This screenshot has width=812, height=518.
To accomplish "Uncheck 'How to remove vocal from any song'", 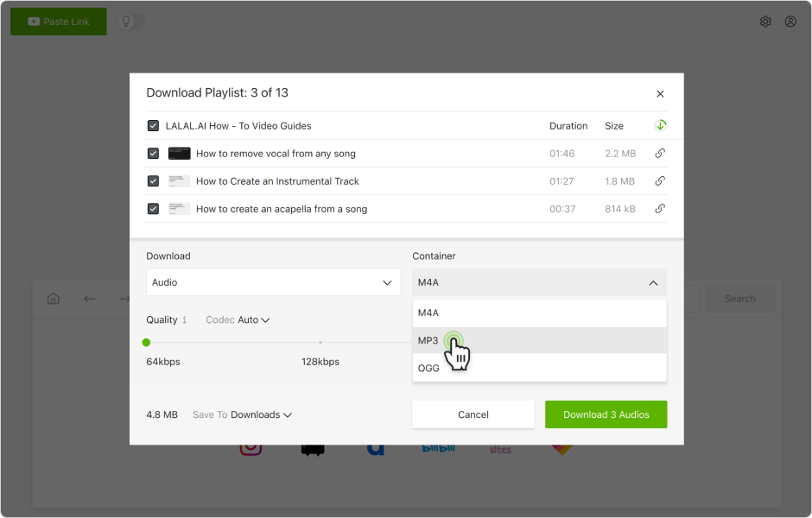I will [x=153, y=153].
